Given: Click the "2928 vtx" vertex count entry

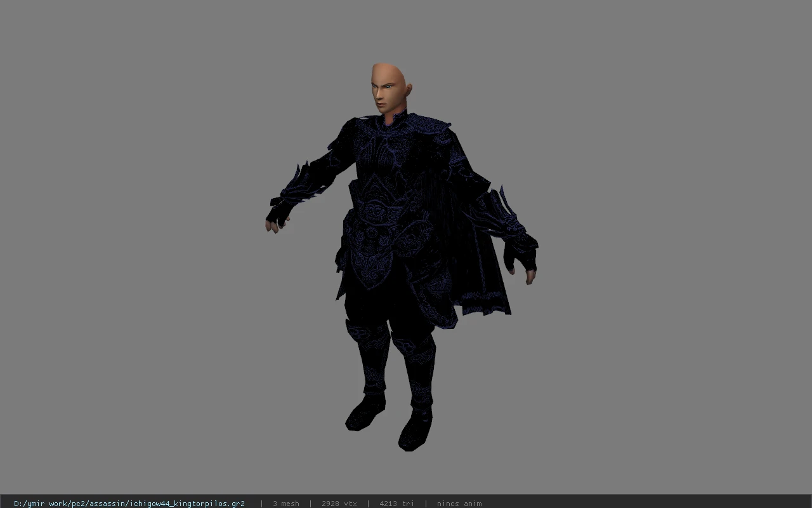Looking at the screenshot, I should click(339, 504).
